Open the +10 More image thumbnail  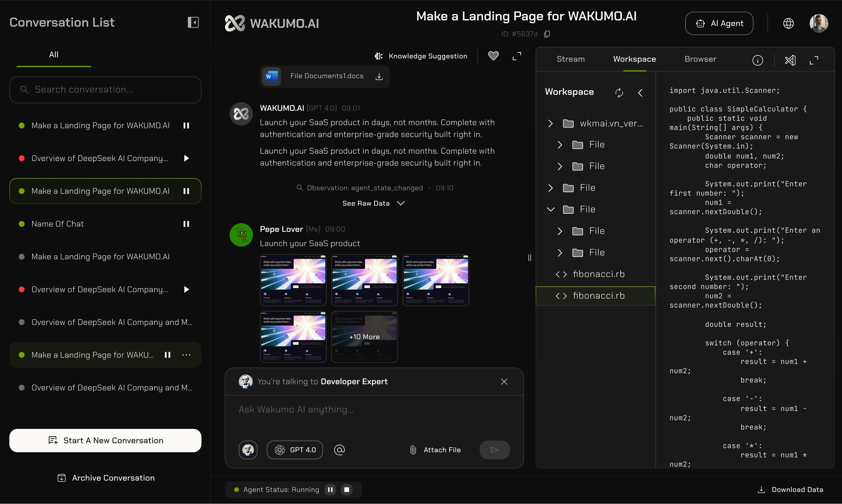[364, 337]
